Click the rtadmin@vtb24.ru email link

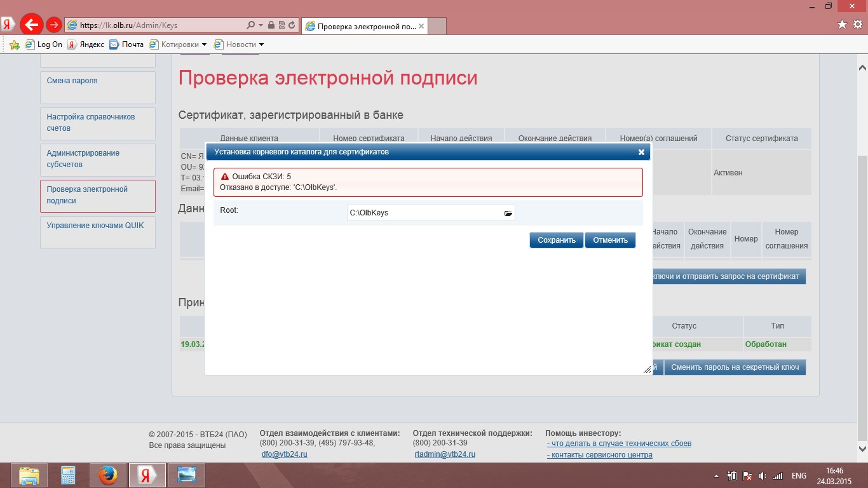point(445,454)
